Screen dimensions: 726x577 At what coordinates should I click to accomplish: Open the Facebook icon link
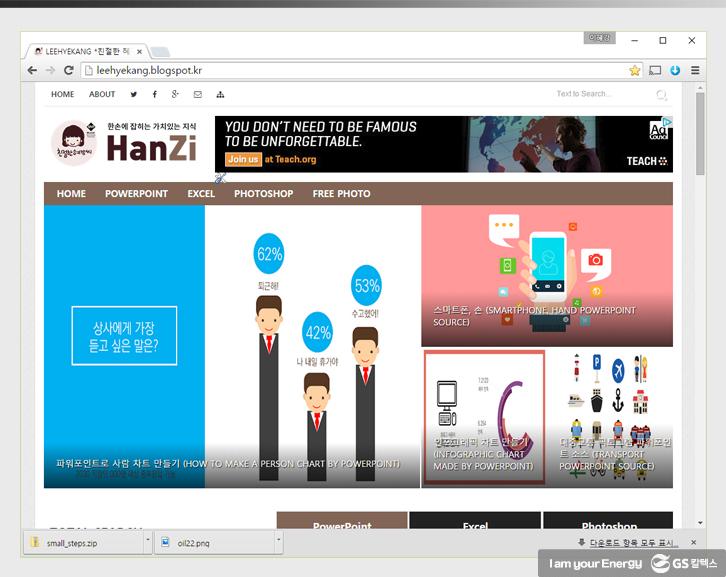(154, 95)
